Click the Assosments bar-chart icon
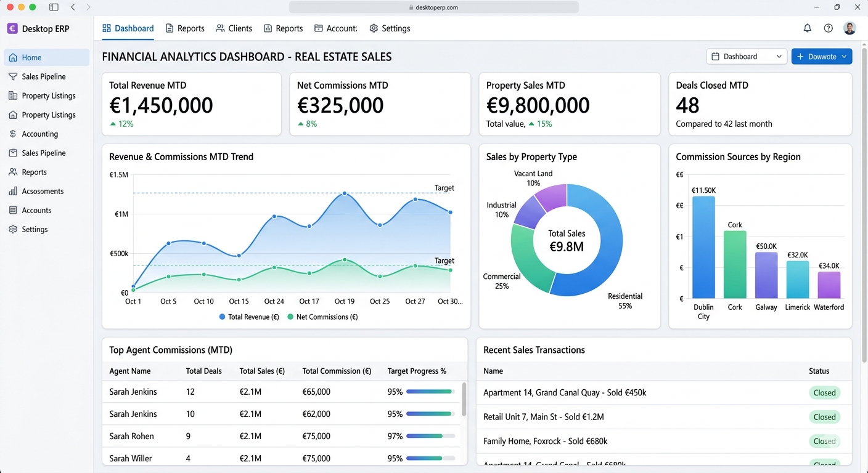 click(x=13, y=191)
